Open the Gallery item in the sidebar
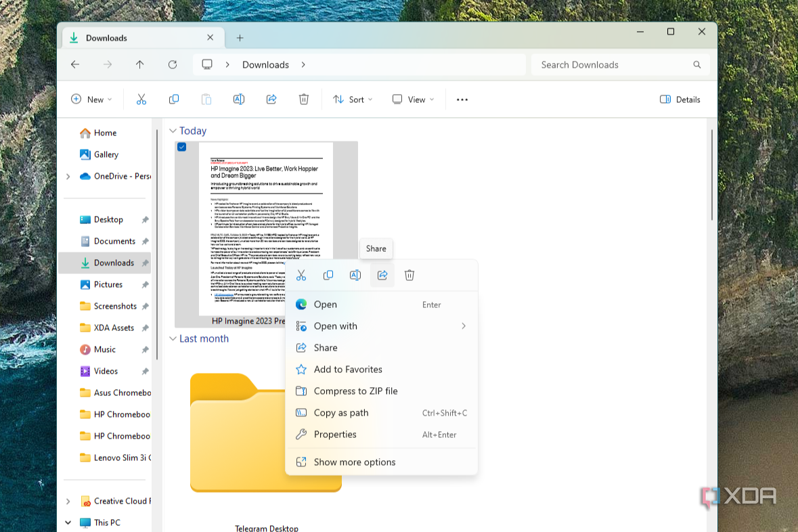The width and height of the screenshot is (798, 532). point(106,154)
